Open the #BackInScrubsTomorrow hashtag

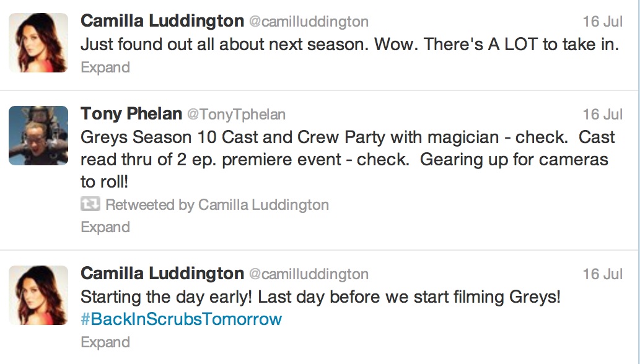pyautogui.click(x=181, y=319)
